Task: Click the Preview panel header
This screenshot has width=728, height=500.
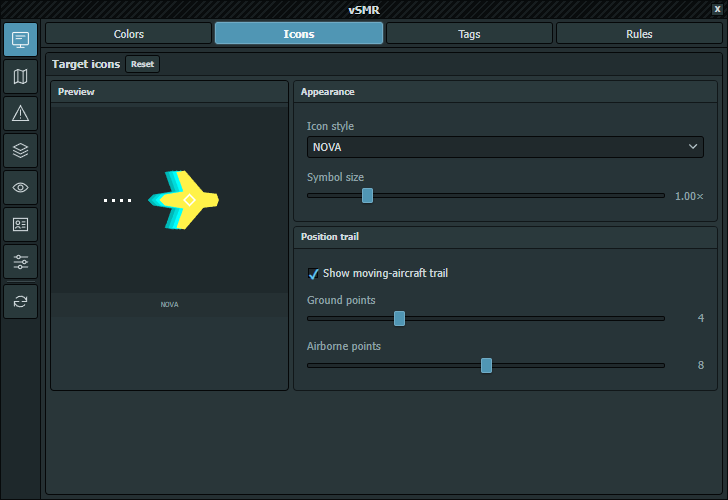Action: click(169, 92)
